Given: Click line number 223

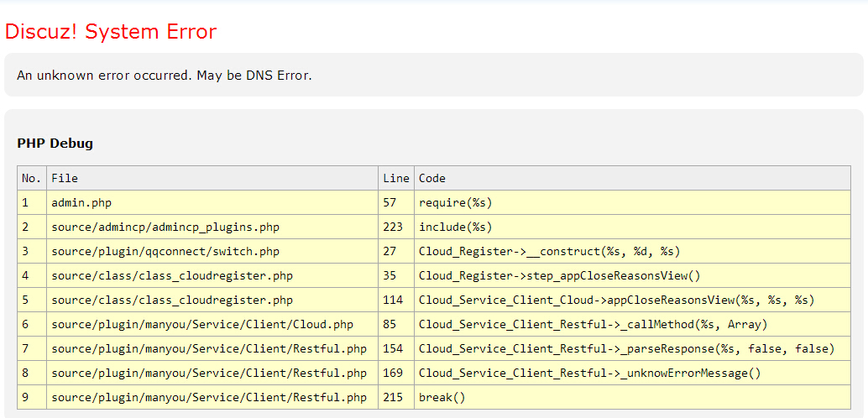Looking at the screenshot, I should click(395, 227).
